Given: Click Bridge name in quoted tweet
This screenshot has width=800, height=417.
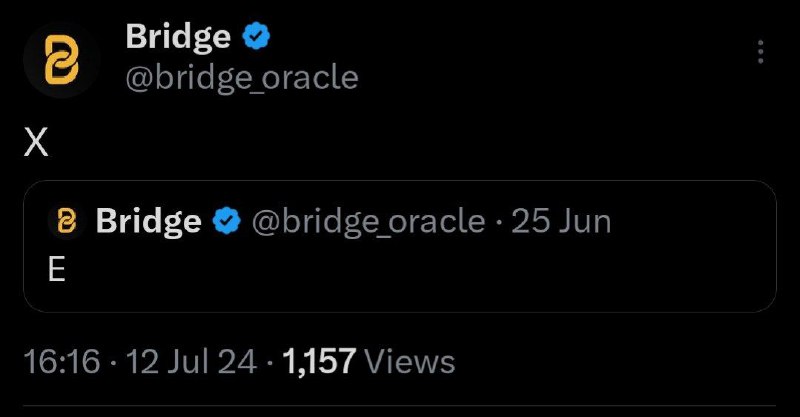Looking at the screenshot, I should tap(148, 222).
